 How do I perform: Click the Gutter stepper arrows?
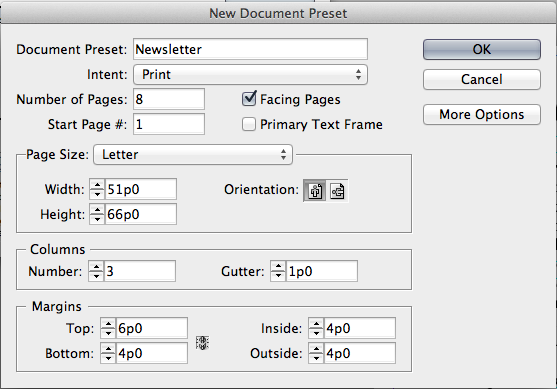click(278, 271)
